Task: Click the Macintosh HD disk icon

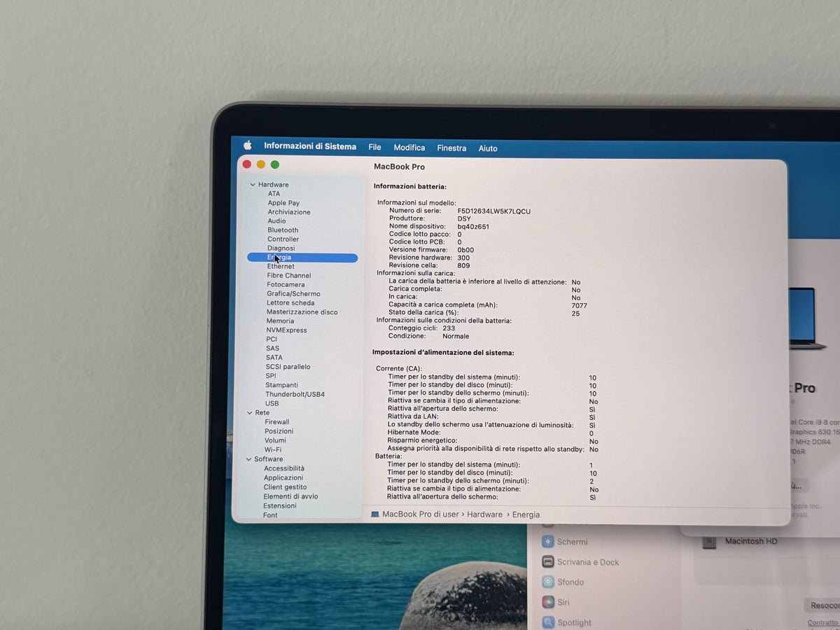Action: point(710,542)
